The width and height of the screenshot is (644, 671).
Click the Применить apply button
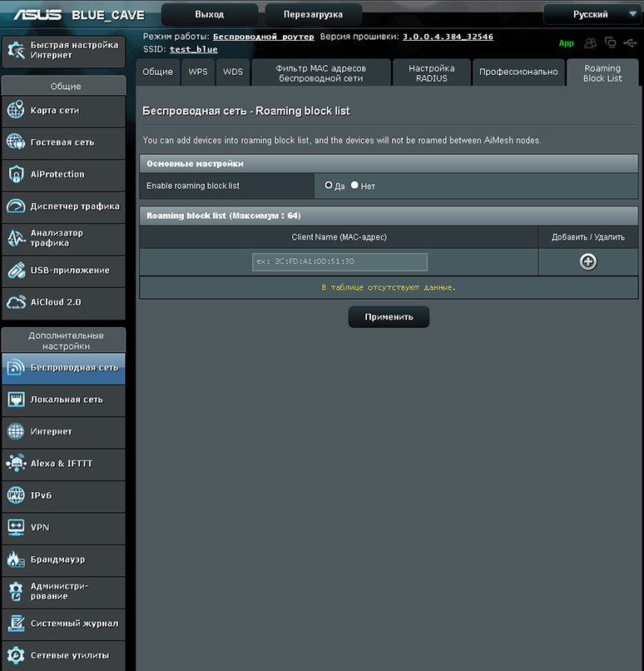tap(389, 316)
